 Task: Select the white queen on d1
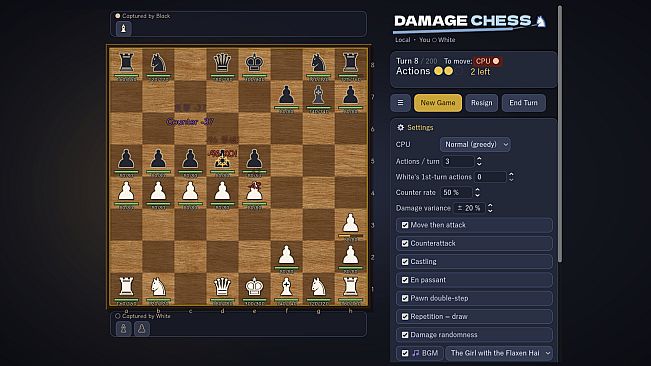pyautogui.click(x=222, y=287)
